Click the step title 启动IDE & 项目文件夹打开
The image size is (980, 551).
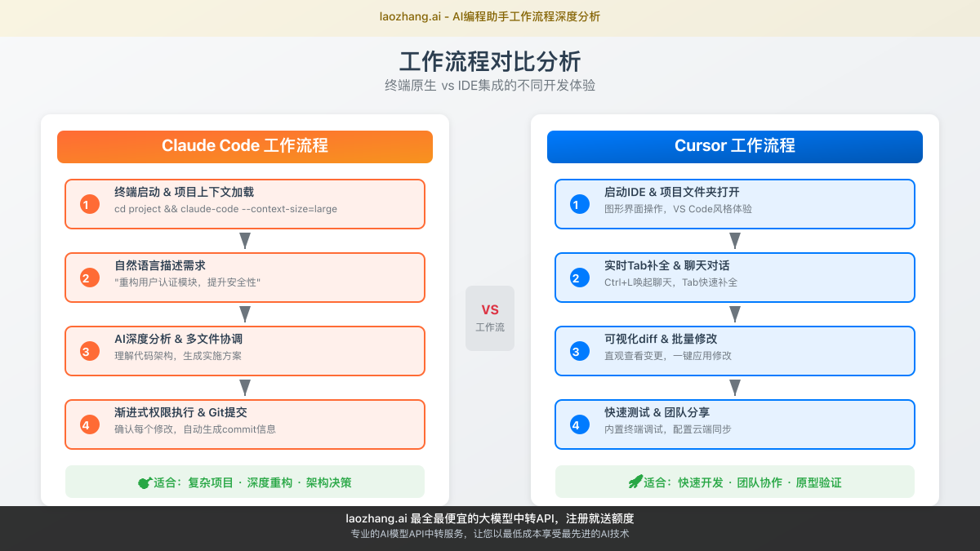(x=672, y=192)
